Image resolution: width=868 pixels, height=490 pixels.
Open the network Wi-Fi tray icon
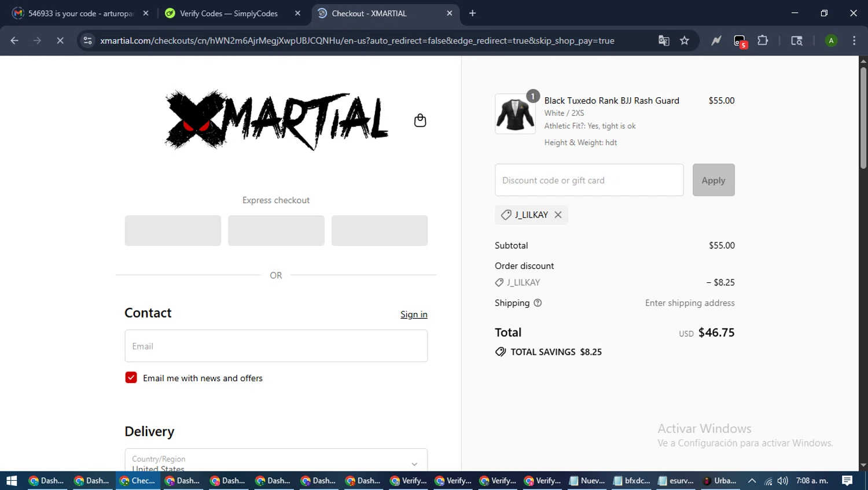(x=768, y=481)
